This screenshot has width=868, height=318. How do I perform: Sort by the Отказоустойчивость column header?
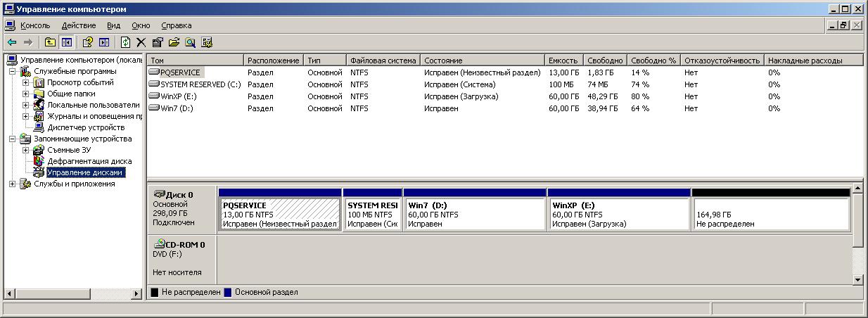coord(722,61)
